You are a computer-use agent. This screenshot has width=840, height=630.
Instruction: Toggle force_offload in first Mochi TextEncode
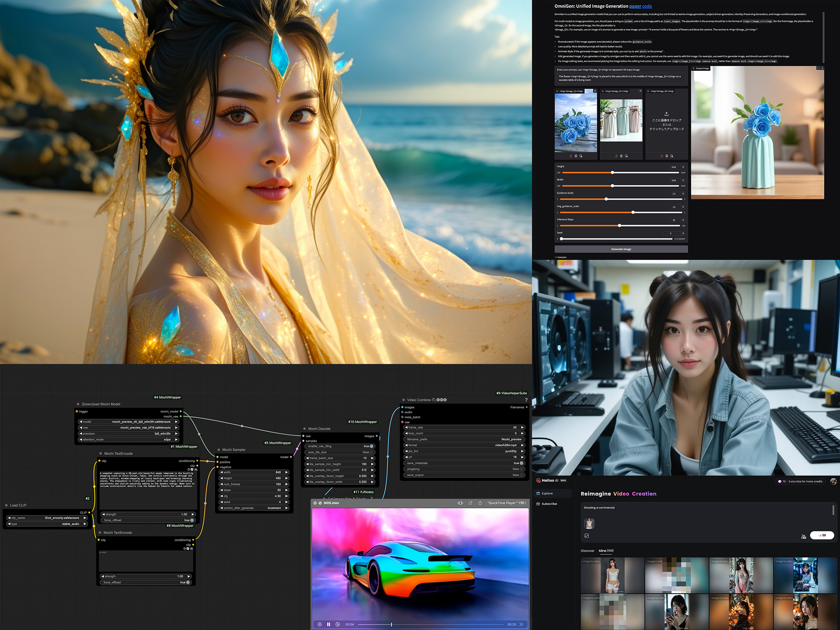[x=192, y=520]
